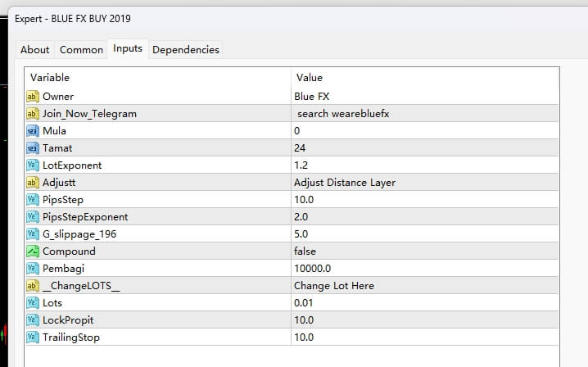588x367 pixels.
Task: Switch to the About tab
Action: [x=35, y=50]
